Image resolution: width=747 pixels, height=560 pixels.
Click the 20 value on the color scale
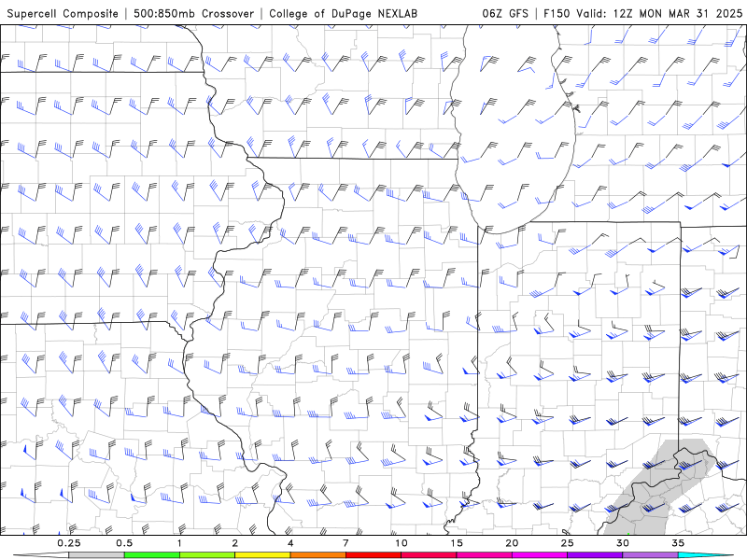pos(512,543)
